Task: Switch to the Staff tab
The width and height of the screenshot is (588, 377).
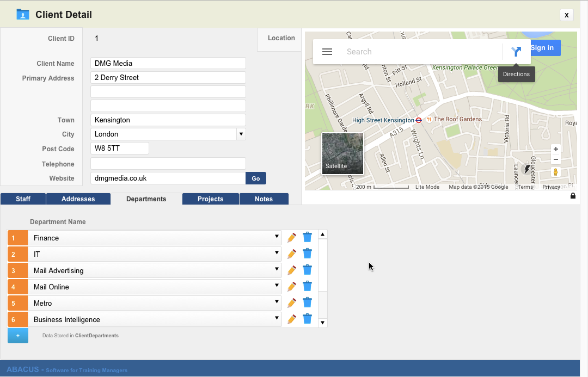Action: [x=23, y=199]
